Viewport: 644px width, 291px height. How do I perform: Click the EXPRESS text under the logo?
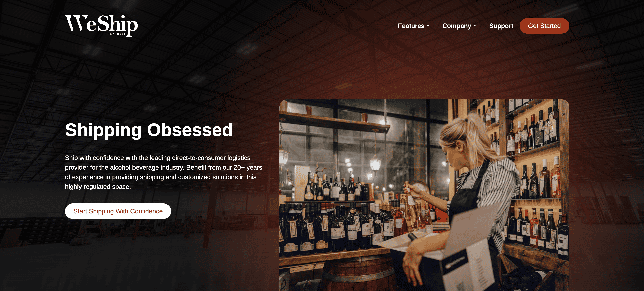click(x=118, y=34)
